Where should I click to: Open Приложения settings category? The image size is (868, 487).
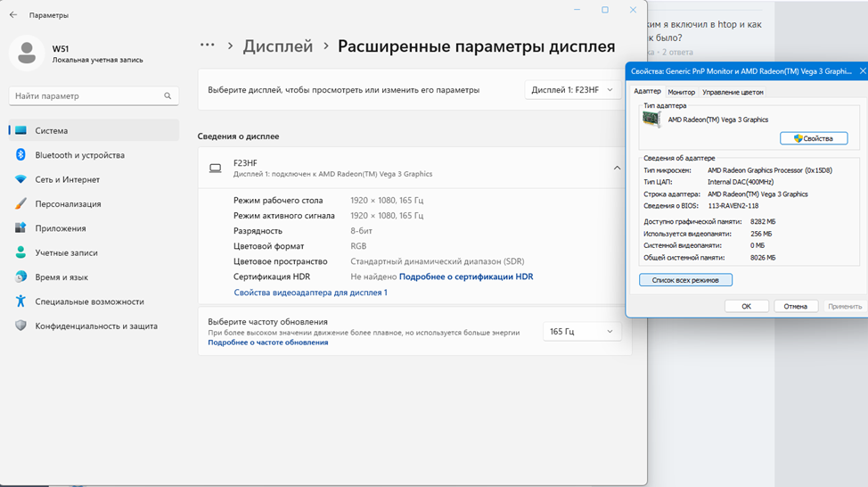[x=94, y=228]
